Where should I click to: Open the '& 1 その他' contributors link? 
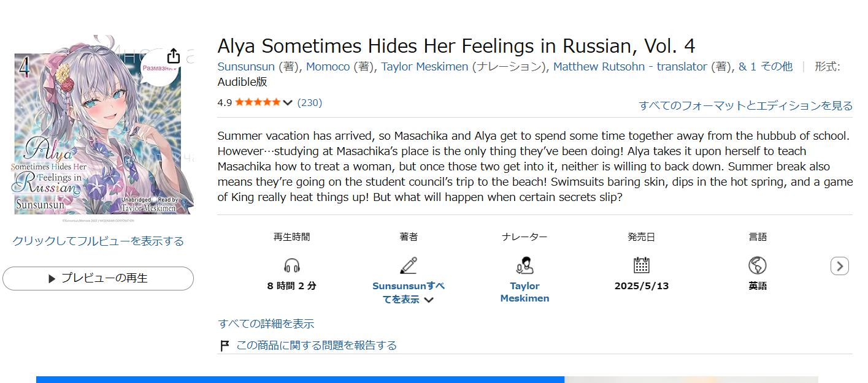tap(765, 67)
